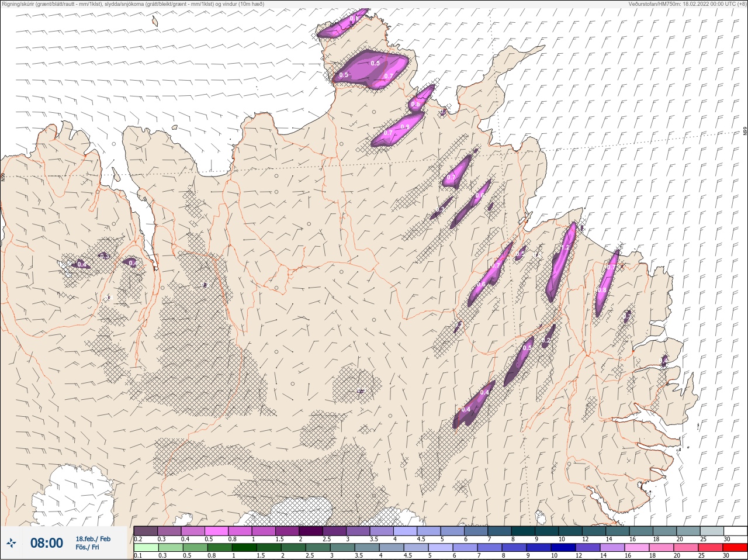The image size is (748, 560).
Task: Select the bright red final swatch of lower legend
Action: [735, 548]
